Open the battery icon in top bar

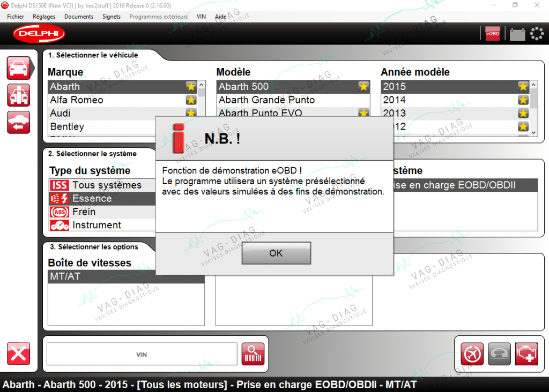pos(517,34)
